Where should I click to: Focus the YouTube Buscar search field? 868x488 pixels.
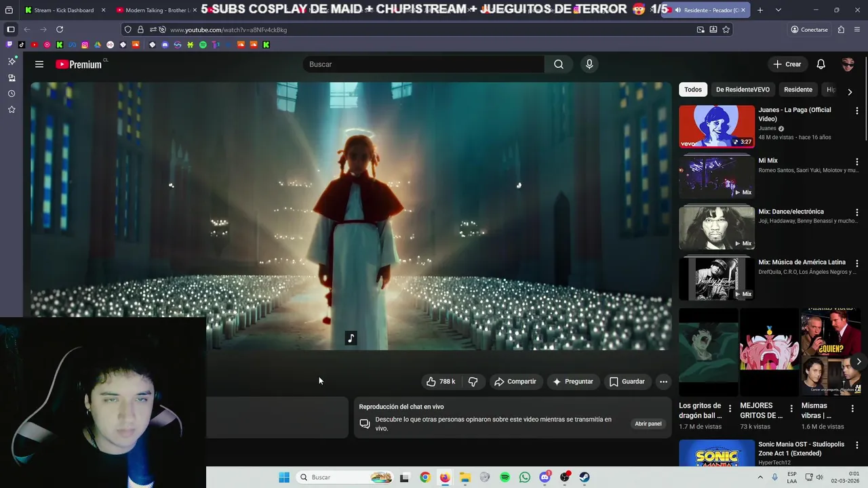[x=424, y=64]
